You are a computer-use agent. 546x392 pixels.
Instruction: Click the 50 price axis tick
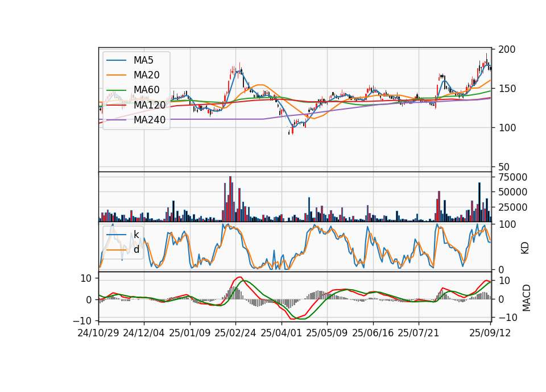coord(503,167)
